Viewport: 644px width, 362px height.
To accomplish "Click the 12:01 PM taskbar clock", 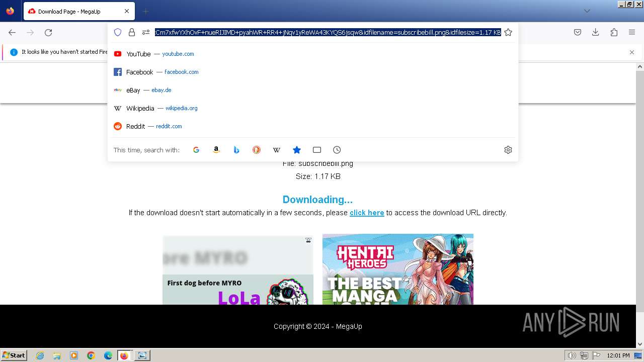I will coord(618,355).
